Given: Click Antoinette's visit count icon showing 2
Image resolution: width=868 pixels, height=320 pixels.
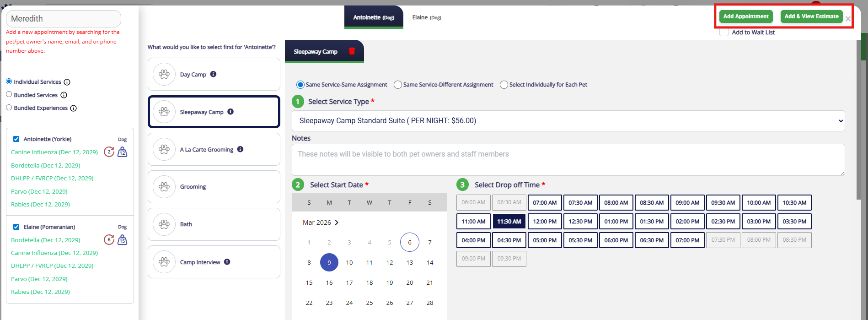Looking at the screenshot, I should tap(109, 152).
